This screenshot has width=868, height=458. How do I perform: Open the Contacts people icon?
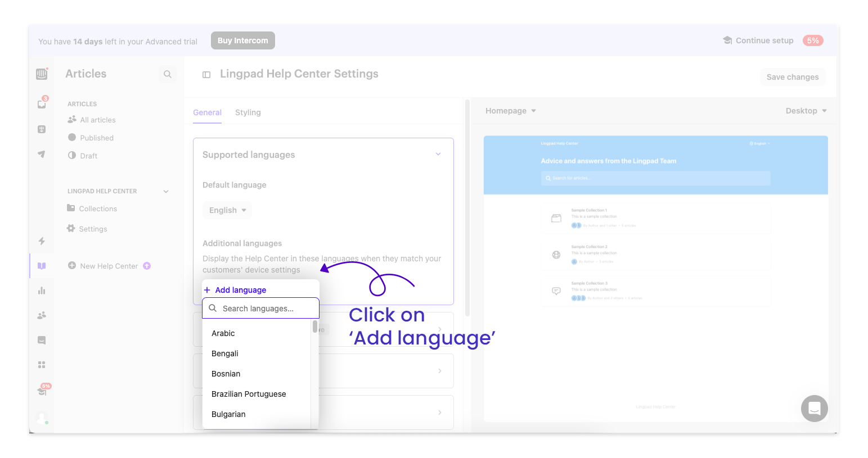pos(42,315)
